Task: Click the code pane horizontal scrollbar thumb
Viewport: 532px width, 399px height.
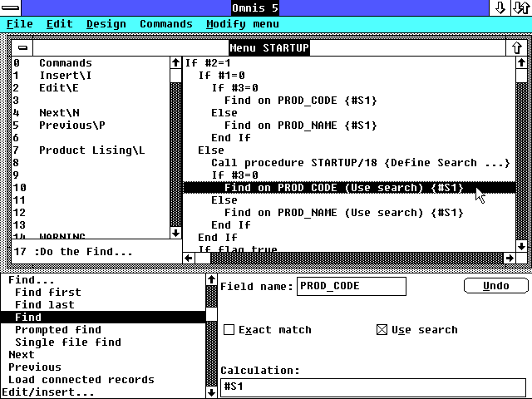Action: (x=203, y=259)
